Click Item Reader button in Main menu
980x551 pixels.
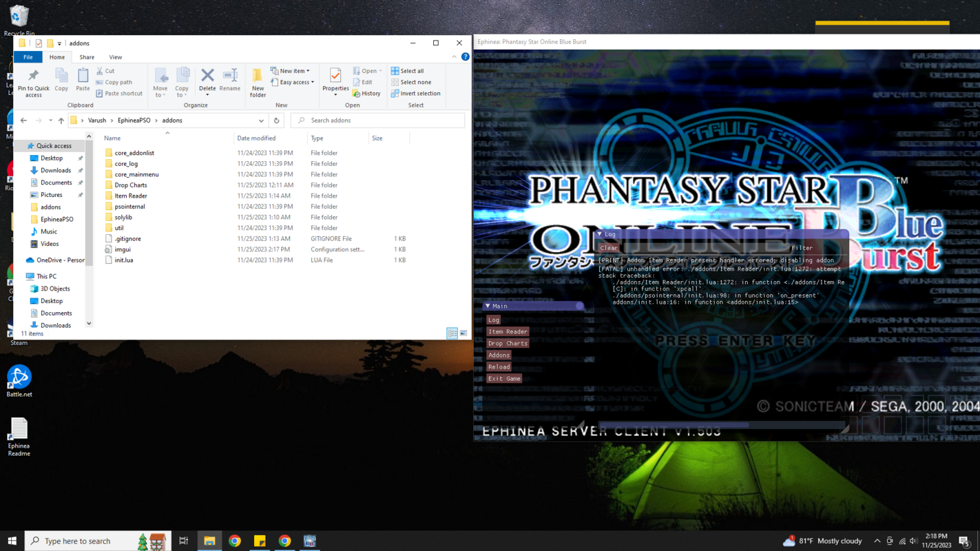coord(508,331)
